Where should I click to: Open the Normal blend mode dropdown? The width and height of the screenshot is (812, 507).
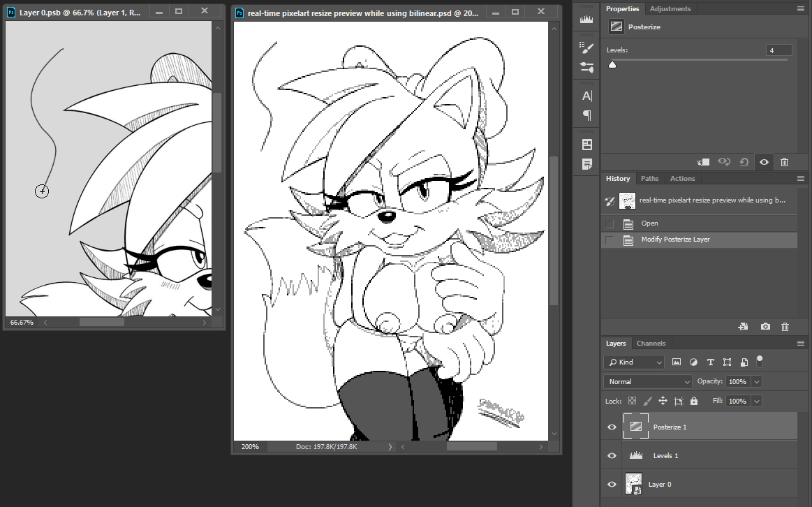pos(647,382)
